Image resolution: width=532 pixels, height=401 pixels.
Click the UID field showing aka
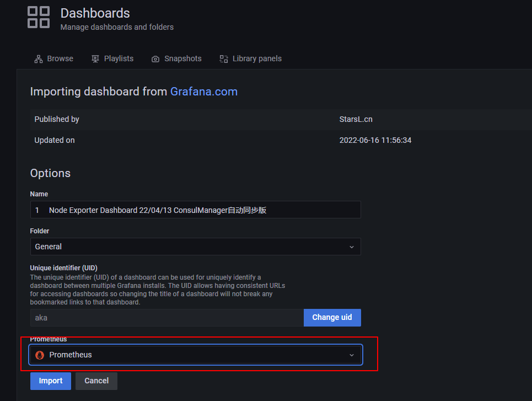pos(167,318)
